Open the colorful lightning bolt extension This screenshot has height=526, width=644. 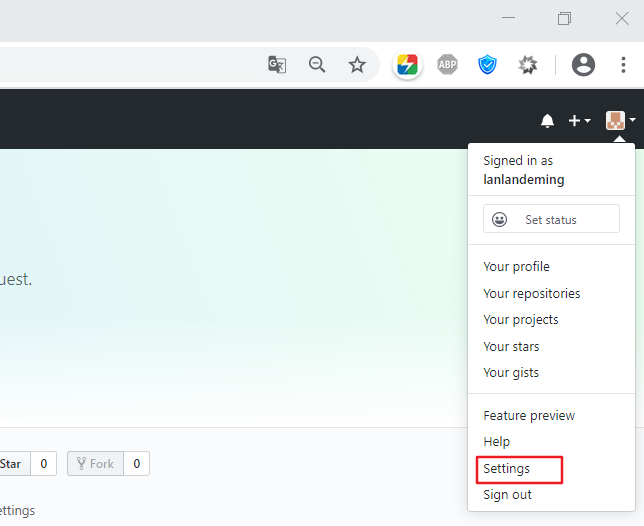click(x=407, y=64)
